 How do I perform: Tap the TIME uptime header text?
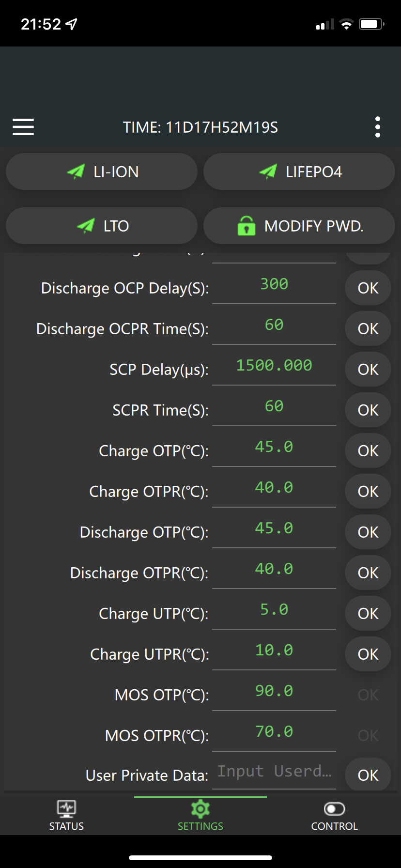(x=200, y=127)
